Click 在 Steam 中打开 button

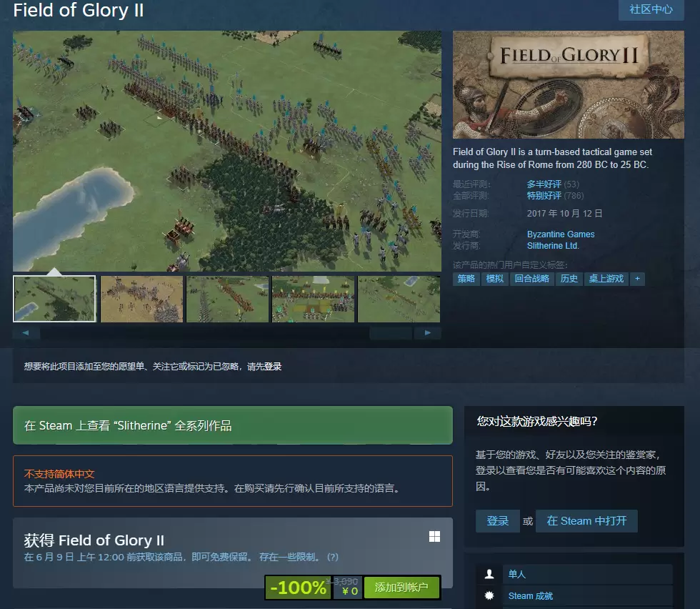(586, 521)
